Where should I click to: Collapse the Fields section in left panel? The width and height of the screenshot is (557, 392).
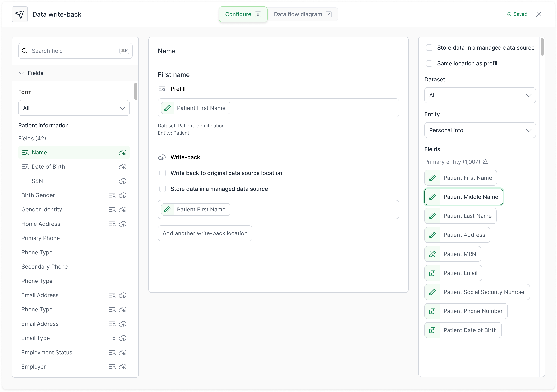click(x=21, y=73)
